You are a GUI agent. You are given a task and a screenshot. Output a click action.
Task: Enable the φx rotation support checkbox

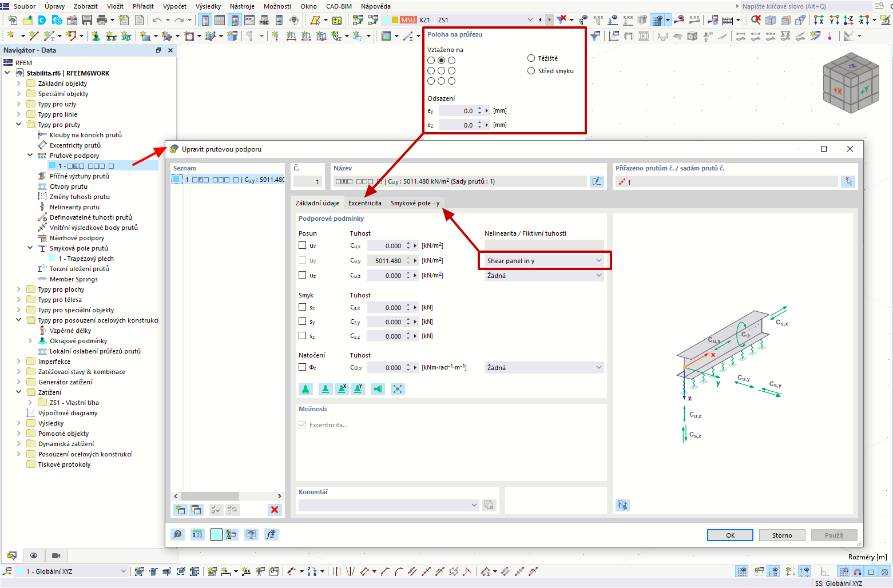coord(303,367)
